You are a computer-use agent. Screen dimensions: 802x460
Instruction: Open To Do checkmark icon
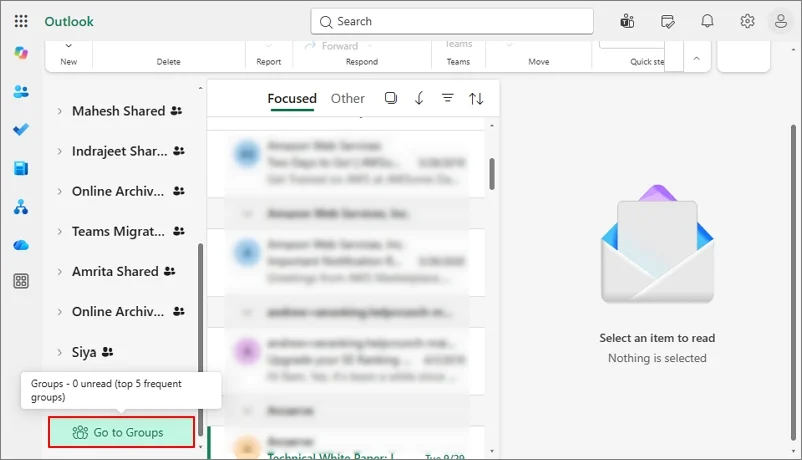21,129
